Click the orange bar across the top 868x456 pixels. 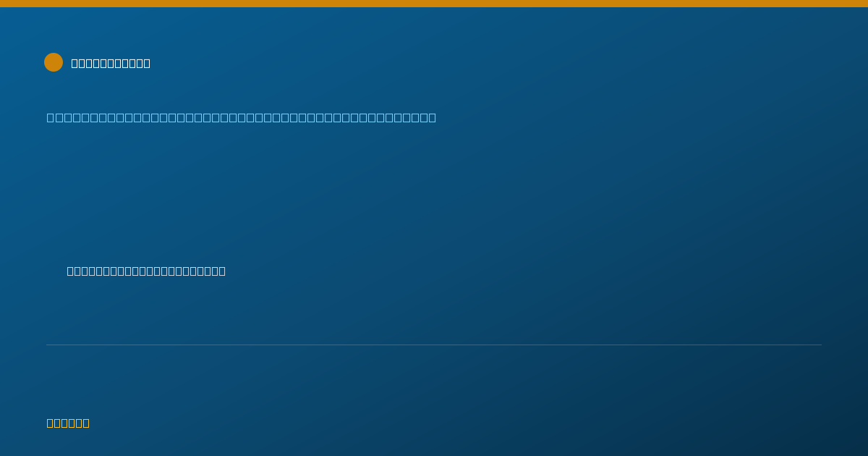[x=434, y=4]
